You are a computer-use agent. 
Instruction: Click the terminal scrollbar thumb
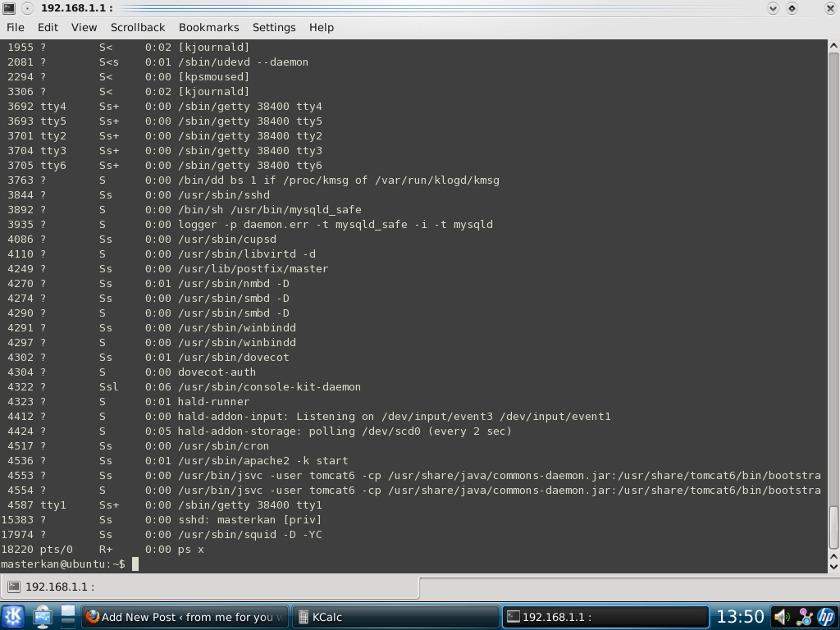point(833,527)
